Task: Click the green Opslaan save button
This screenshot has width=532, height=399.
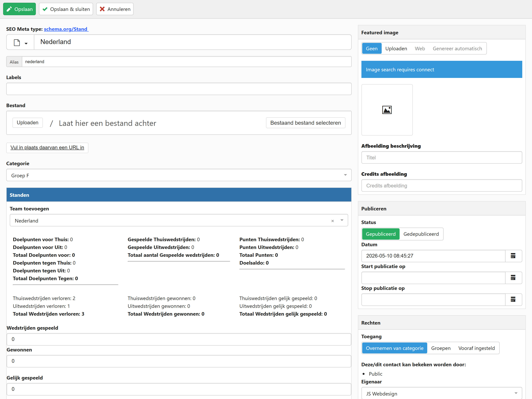Action: (x=19, y=9)
